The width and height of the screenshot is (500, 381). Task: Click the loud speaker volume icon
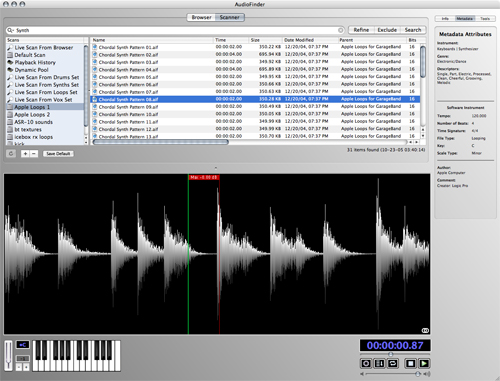(427, 374)
